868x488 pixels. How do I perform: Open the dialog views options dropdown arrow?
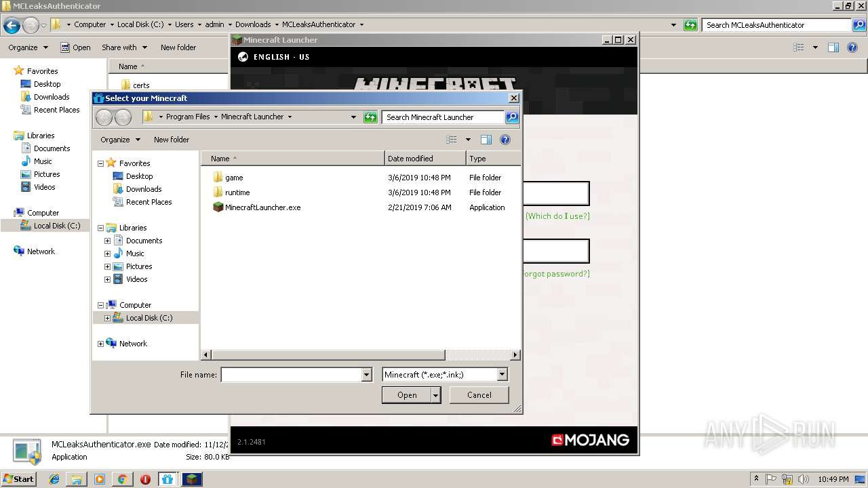(468, 140)
